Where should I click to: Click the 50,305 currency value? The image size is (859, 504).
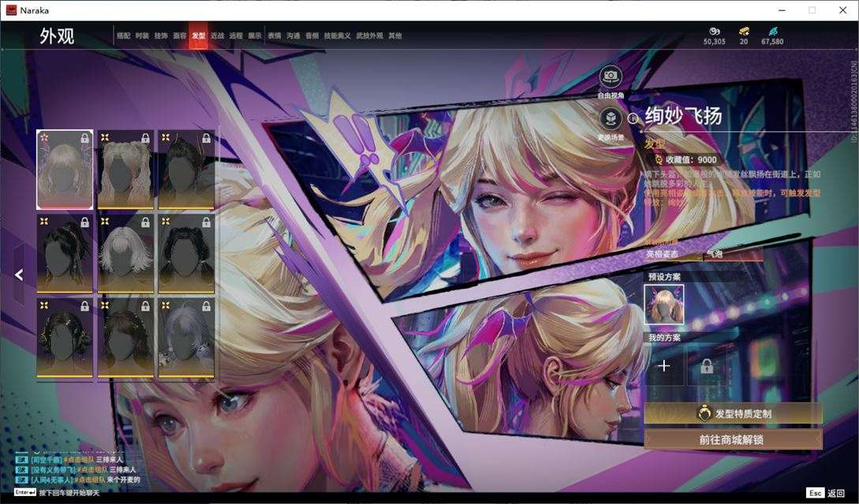pyautogui.click(x=715, y=42)
